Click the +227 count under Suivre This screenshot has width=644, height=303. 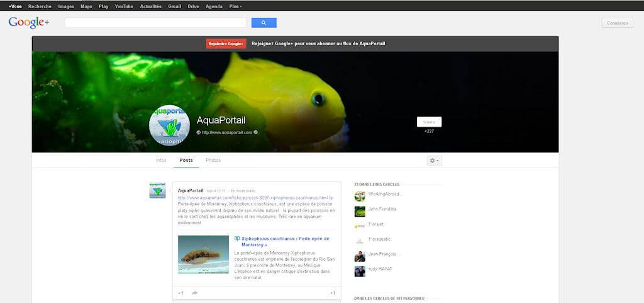[429, 131]
